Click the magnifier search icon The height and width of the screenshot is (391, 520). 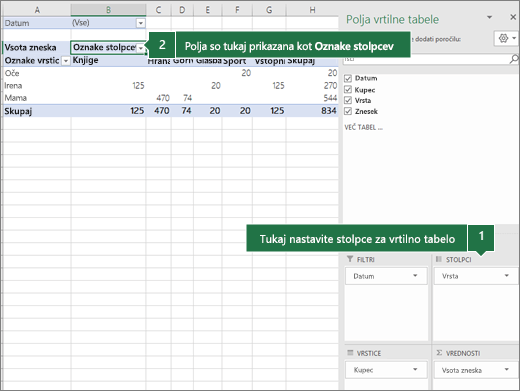click(514, 59)
